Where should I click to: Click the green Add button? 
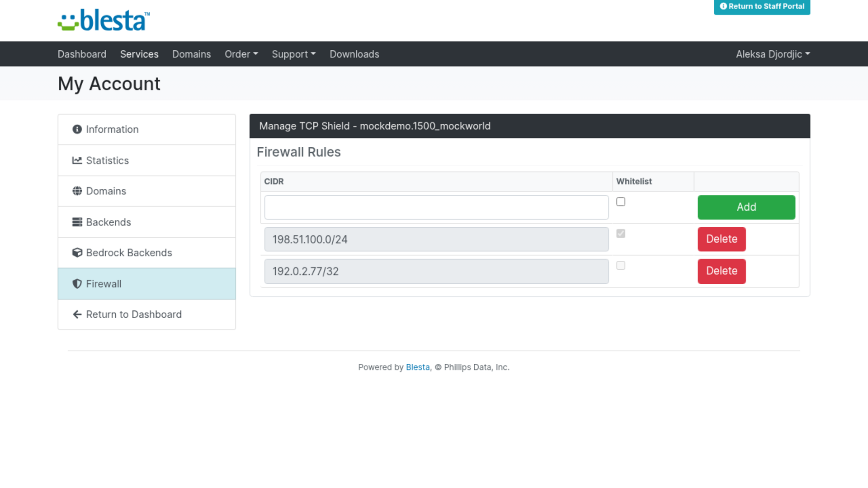(x=746, y=207)
